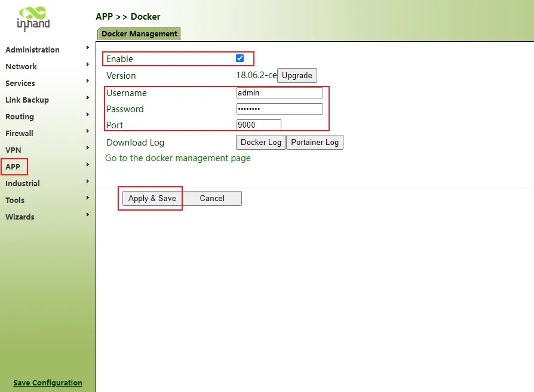
Task: Open the Services menu
Action: coord(20,83)
